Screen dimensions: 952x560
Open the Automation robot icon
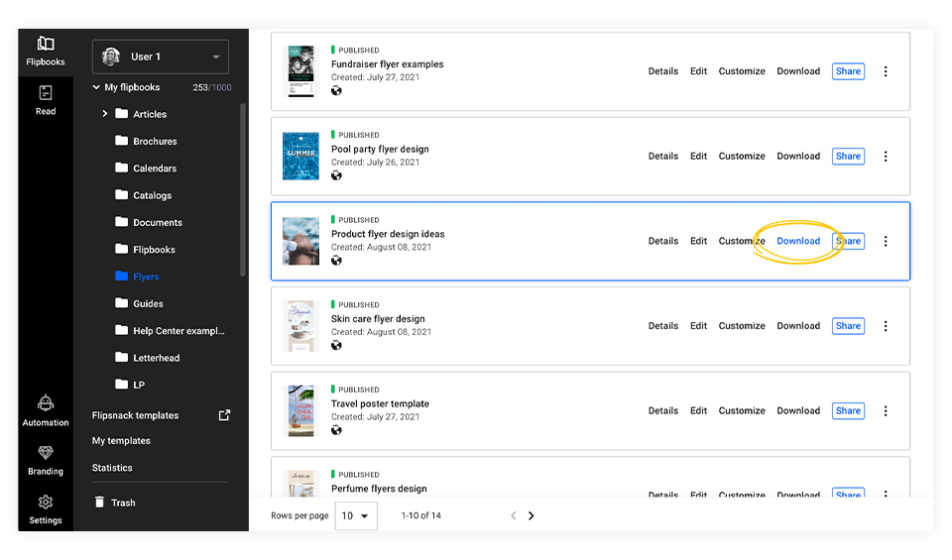coord(46,409)
